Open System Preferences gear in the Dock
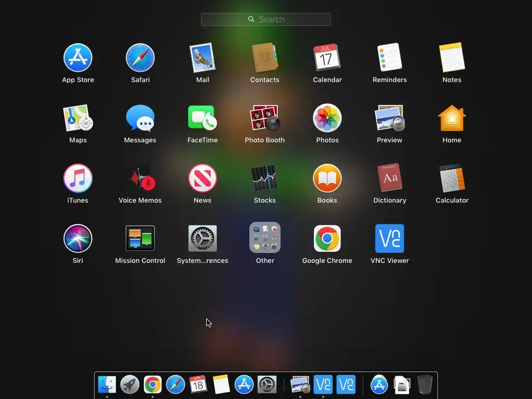The height and width of the screenshot is (399, 532). click(x=267, y=384)
